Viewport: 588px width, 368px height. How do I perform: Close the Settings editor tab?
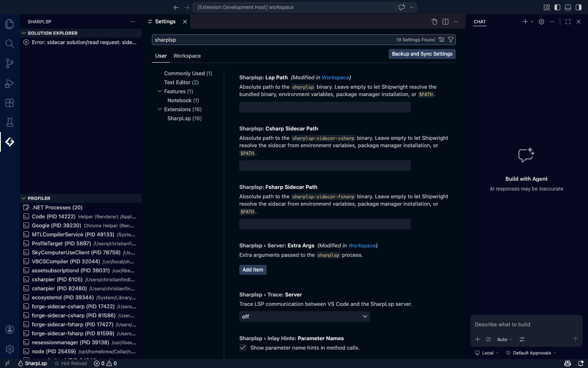185,22
